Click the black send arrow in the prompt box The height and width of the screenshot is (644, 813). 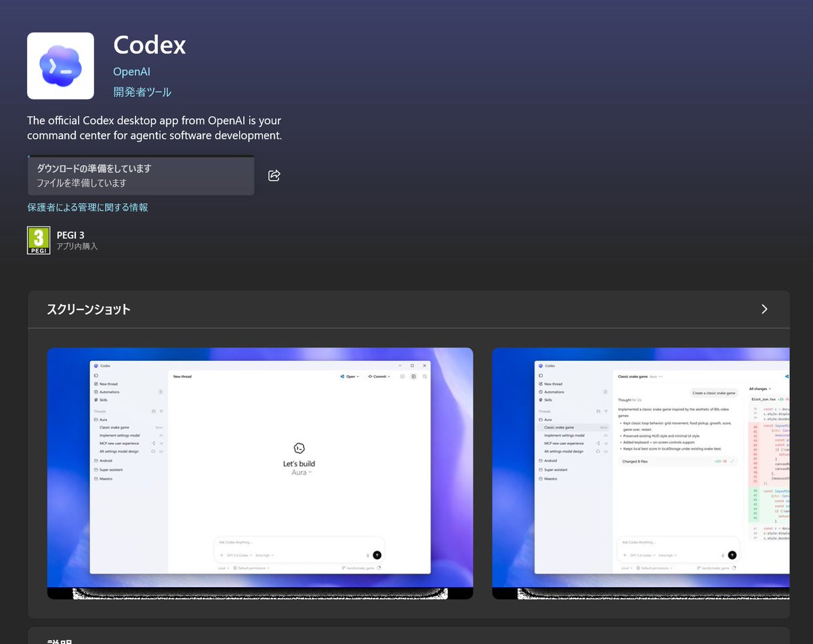[377, 555]
